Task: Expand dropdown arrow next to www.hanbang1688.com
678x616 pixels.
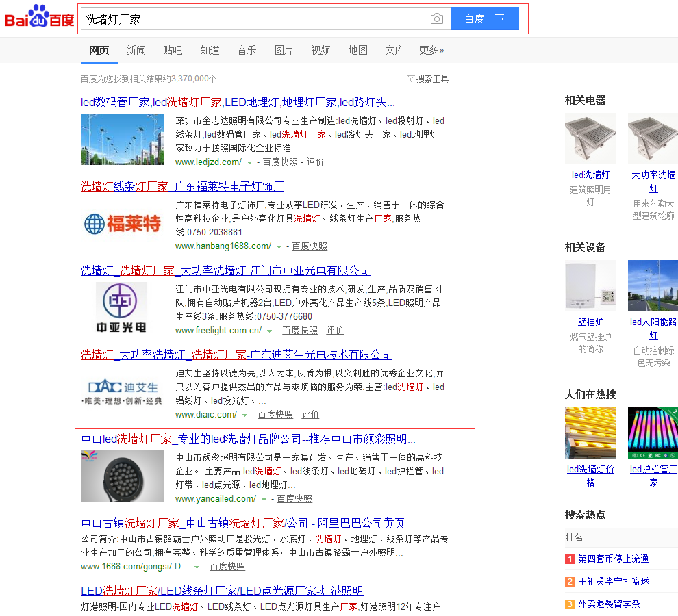Action: coord(279,247)
